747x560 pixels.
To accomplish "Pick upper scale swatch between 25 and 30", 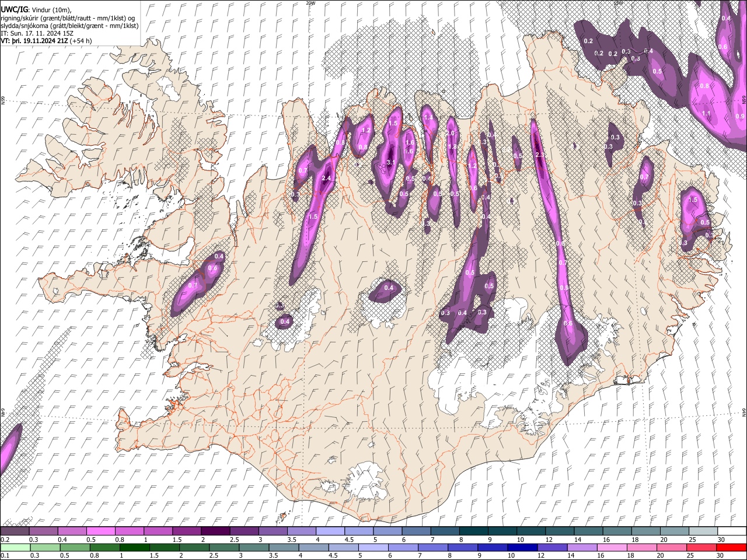I will (x=704, y=531).
